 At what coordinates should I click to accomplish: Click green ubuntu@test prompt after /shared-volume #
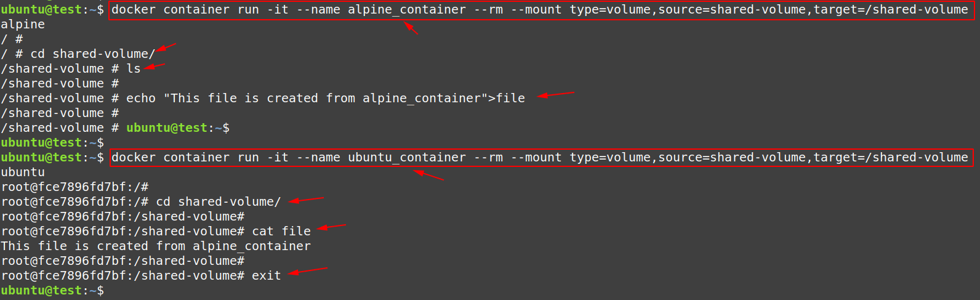[x=178, y=128]
